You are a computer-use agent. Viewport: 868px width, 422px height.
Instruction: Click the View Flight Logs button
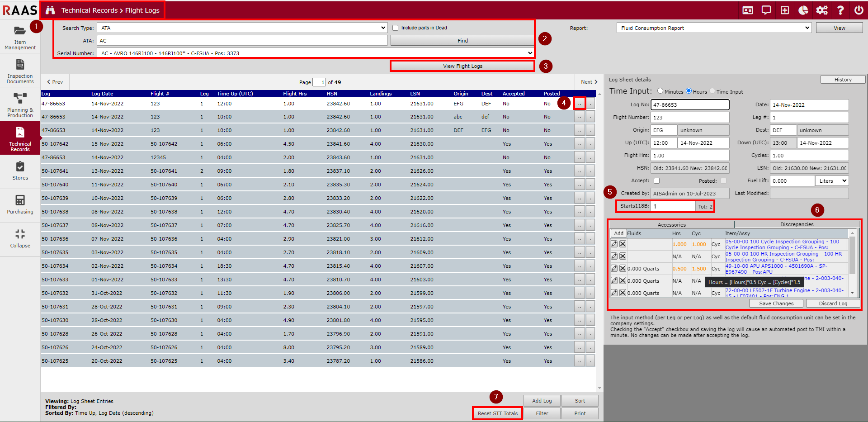[462, 66]
